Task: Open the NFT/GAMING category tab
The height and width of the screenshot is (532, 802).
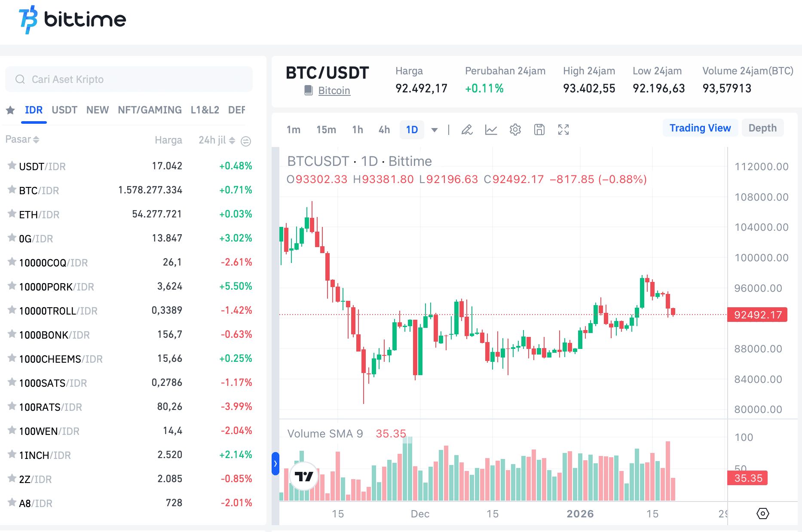Action: 149,110
